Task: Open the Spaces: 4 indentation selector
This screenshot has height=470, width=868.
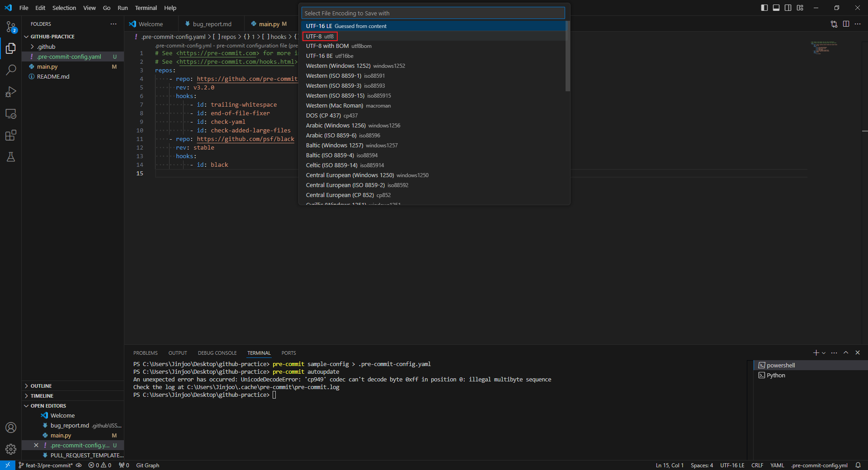Action: 702,465
